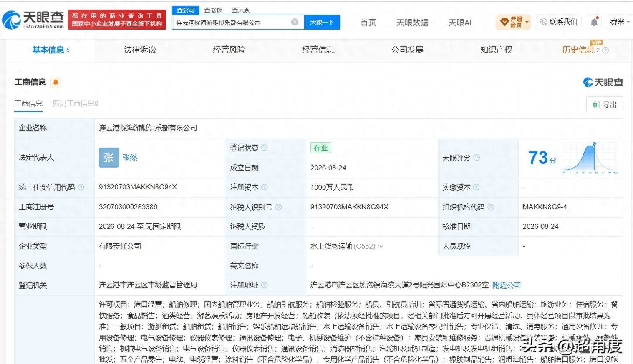
Task: Select the 基本信息 tab
Action: pos(50,50)
